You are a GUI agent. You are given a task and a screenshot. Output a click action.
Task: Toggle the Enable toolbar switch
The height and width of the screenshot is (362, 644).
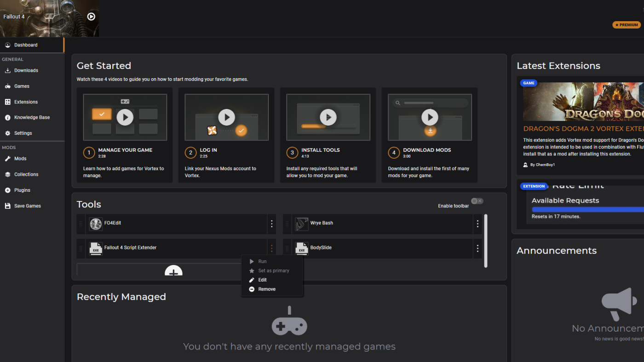(477, 201)
